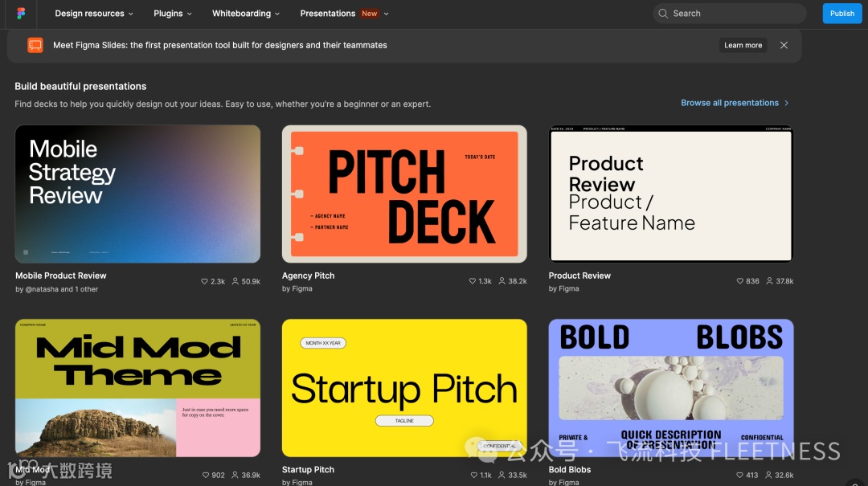868x486 pixels.
Task: Click the Figma logo icon
Action: point(20,14)
